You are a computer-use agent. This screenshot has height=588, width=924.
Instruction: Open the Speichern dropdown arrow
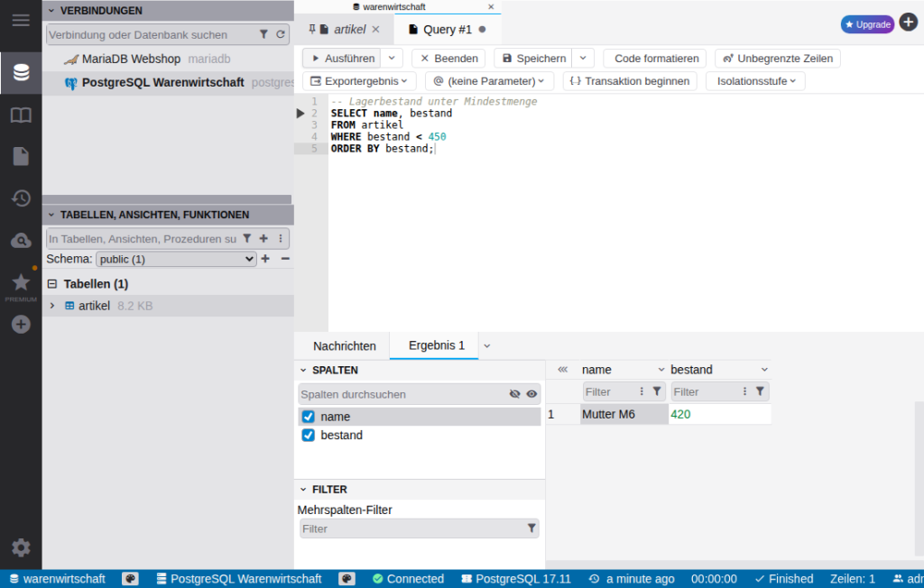coord(583,59)
